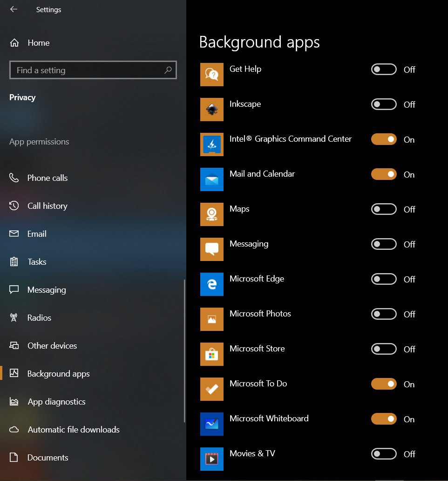Image resolution: width=448 pixels, height=481 pixels.
Task: Click the search magnifier icon
Action: 168,70
